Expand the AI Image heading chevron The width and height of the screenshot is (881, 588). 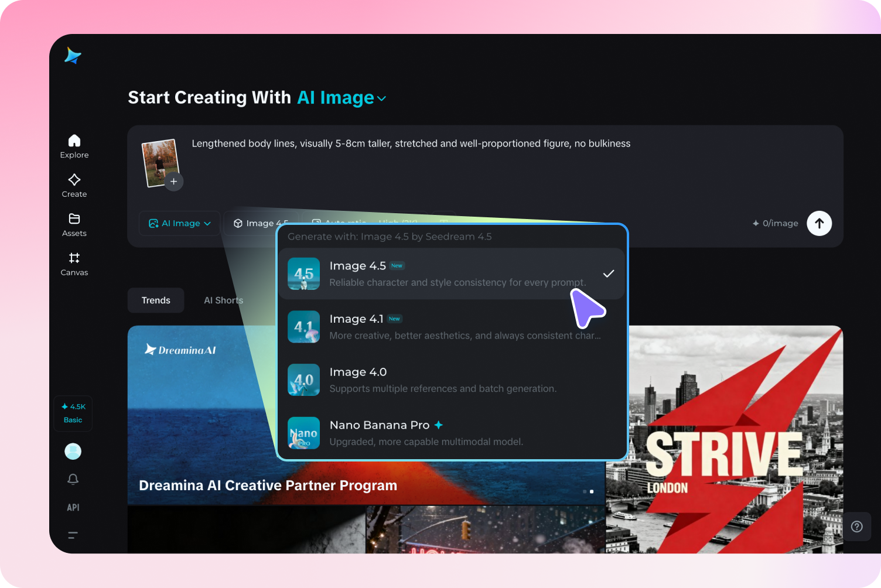(382, 98)
